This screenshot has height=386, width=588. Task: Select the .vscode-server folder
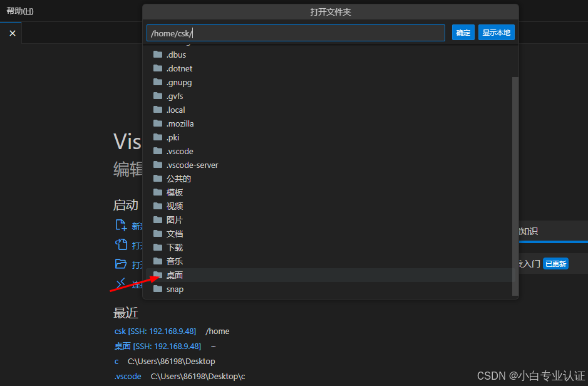[191, 164]
